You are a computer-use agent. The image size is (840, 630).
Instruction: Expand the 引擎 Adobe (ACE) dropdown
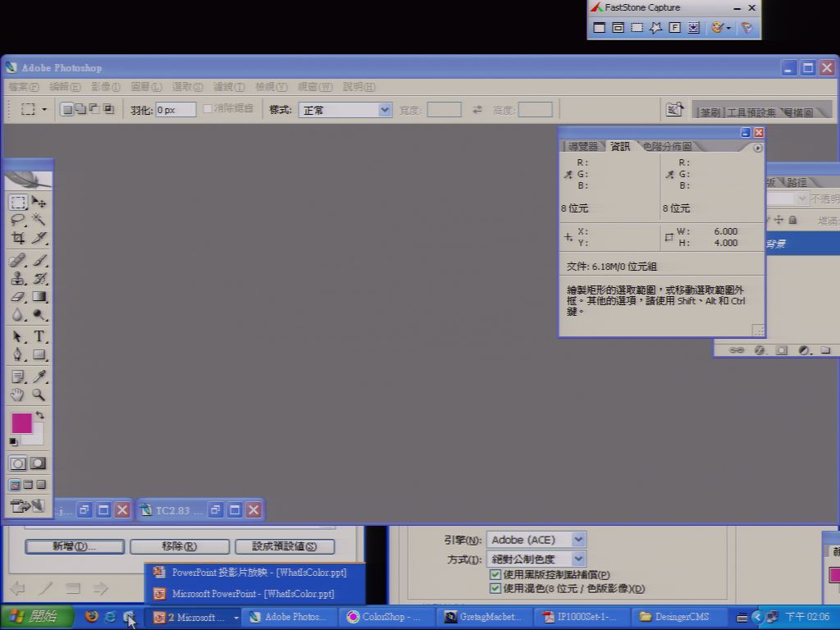(536, 540)
